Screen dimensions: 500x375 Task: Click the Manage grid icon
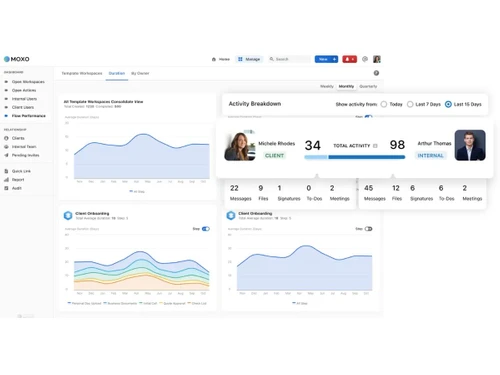240,59
